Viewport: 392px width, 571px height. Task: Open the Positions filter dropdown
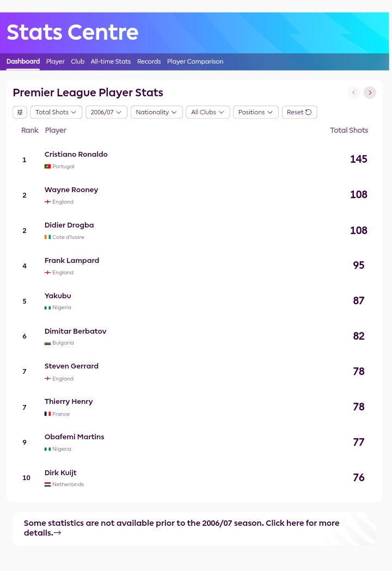[256, 112]
